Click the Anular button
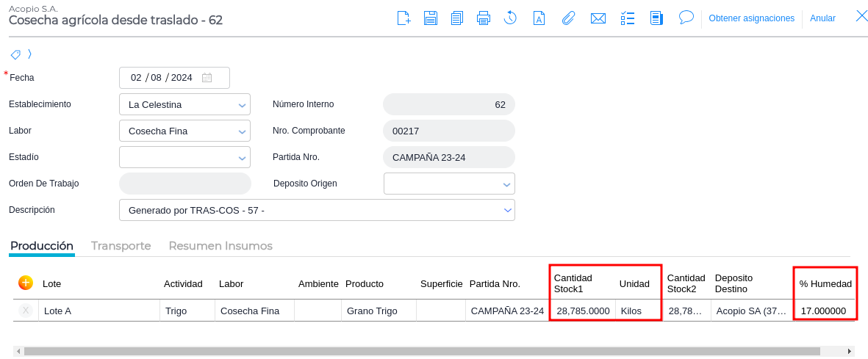This screenshot has width=868, height=359. (x=822, y=18)
